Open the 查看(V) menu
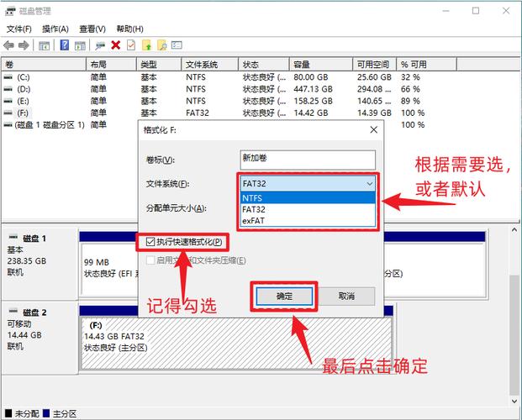This screenshot has height=420, width=522. click(92, 29)
